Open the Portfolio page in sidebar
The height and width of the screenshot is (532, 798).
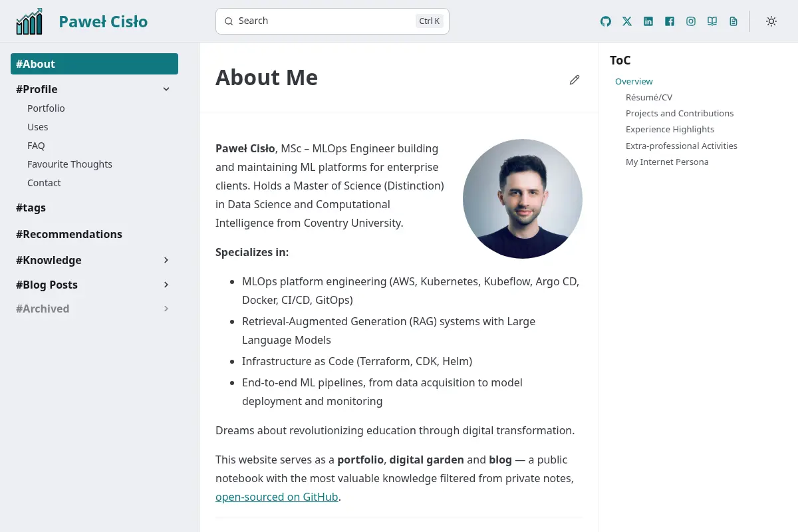click(x=46, y=108)
